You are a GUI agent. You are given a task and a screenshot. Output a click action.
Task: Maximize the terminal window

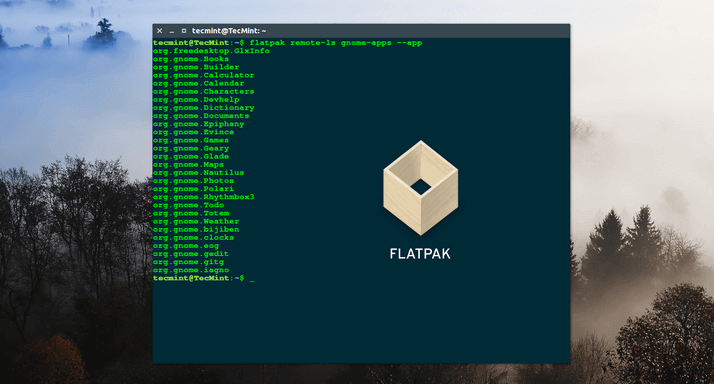[184, 31]
